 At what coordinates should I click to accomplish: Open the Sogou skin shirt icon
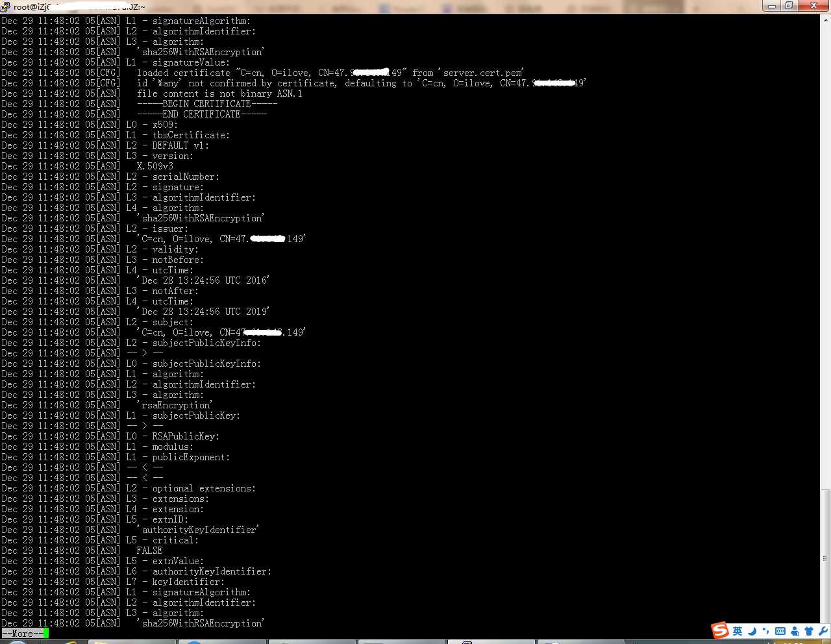click(x=809, y=631)
